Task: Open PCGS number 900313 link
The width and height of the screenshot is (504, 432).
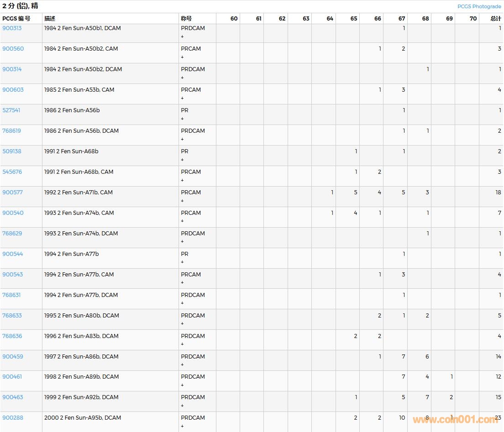Action: tap(12, 28)
